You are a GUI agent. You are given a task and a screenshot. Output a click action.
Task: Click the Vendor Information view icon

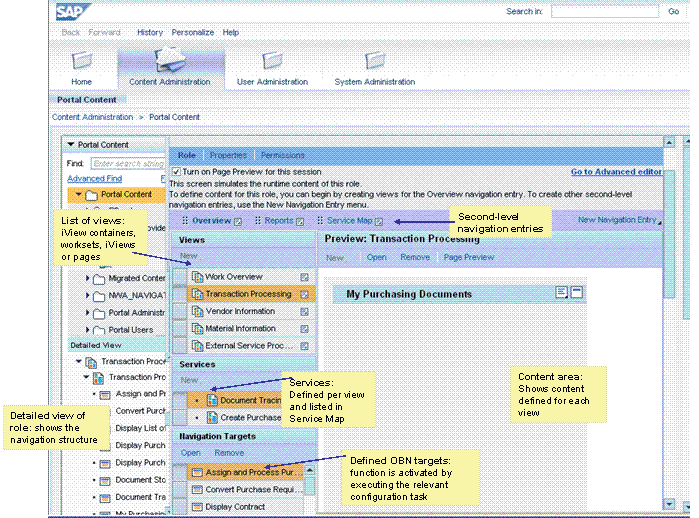click(x=197, y=311)
